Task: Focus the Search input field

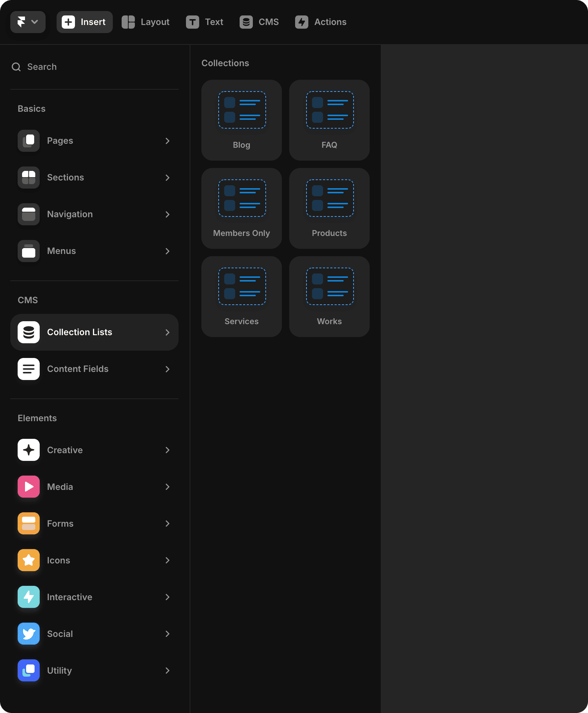Action: [96, 67]
